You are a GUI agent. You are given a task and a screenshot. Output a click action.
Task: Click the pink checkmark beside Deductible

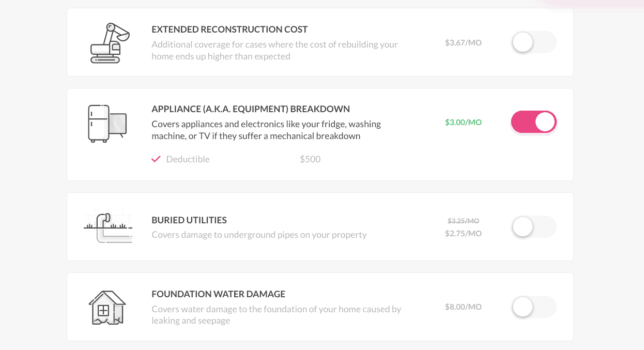tap(156, 159)
